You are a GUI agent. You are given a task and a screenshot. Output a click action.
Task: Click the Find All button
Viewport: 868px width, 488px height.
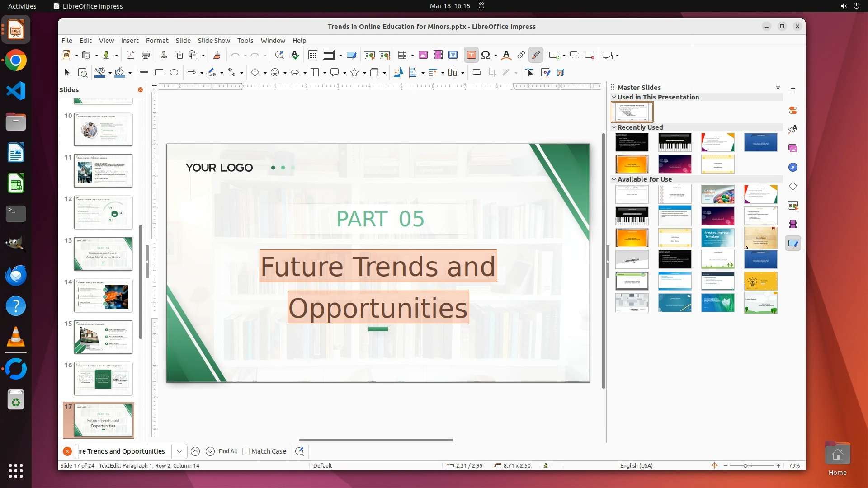click(x=228, y=451)
